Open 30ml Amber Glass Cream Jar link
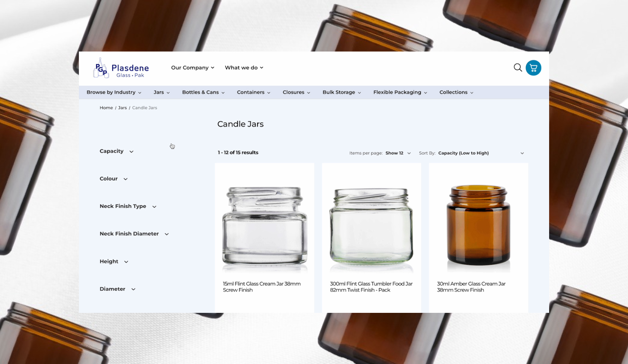Viewport: 628px width, 364px height. (471, 287)
